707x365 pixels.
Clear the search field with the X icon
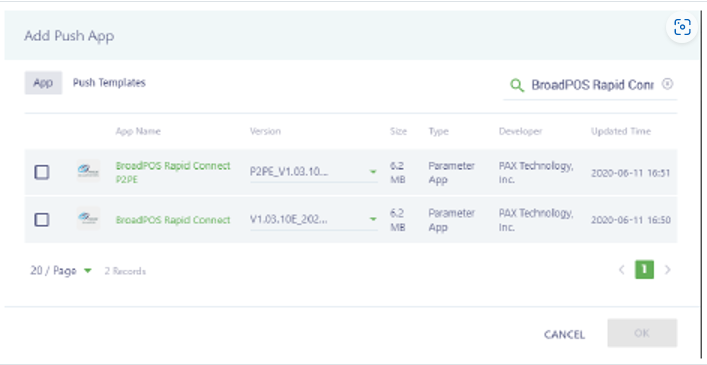coord(667,84)
